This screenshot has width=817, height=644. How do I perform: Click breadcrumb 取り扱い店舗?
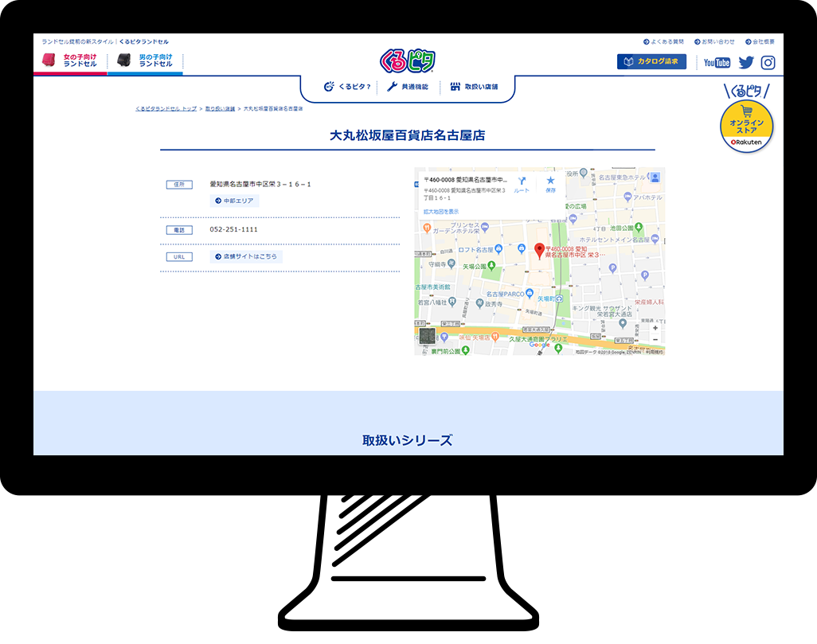tap(220, 109)
